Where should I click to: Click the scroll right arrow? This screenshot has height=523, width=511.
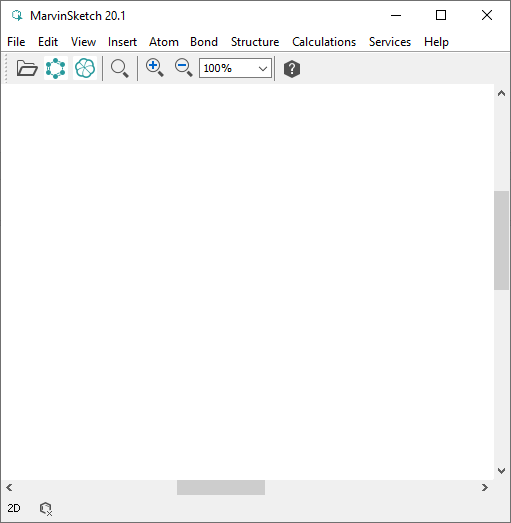click(x=485, y=488)
